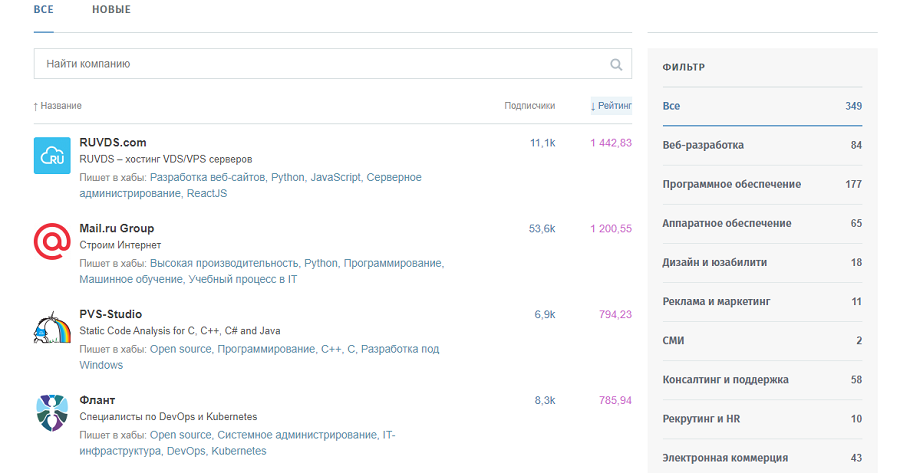Image resolution: width=900 pixels, height=473 pixels.
Task: Sort list by Название column
Action: (x=57, y=106)
